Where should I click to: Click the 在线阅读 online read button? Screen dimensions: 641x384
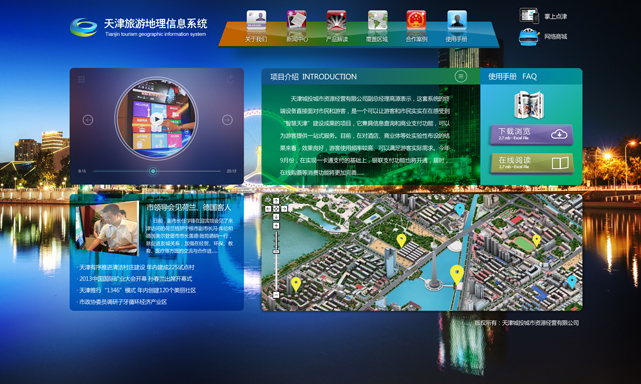click(x=531, y=163)
